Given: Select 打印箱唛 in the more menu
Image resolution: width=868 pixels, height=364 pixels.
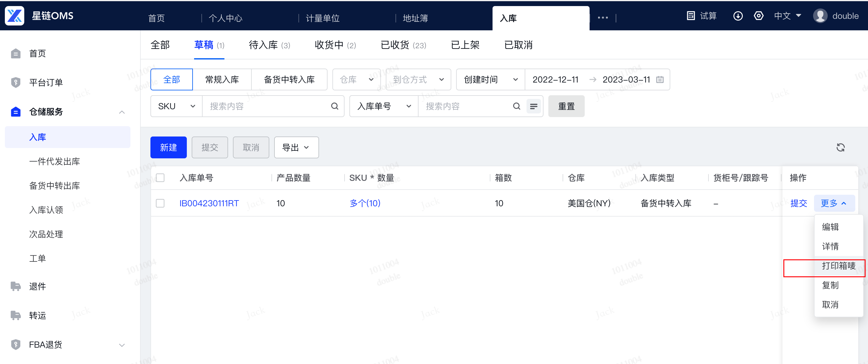Looking at the screenshot, I should point(838,266).
